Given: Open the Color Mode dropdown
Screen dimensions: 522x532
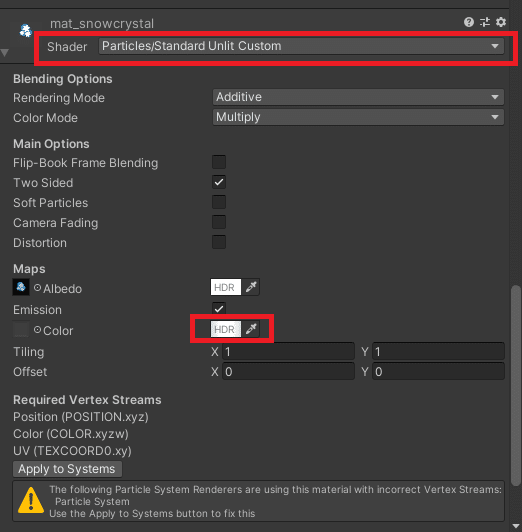Looking at the screenshot, I should tap(358, 117).
